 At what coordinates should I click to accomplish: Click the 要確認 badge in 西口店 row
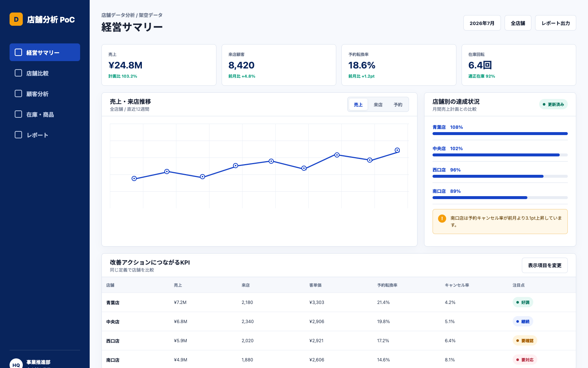(x=525, y=341)
